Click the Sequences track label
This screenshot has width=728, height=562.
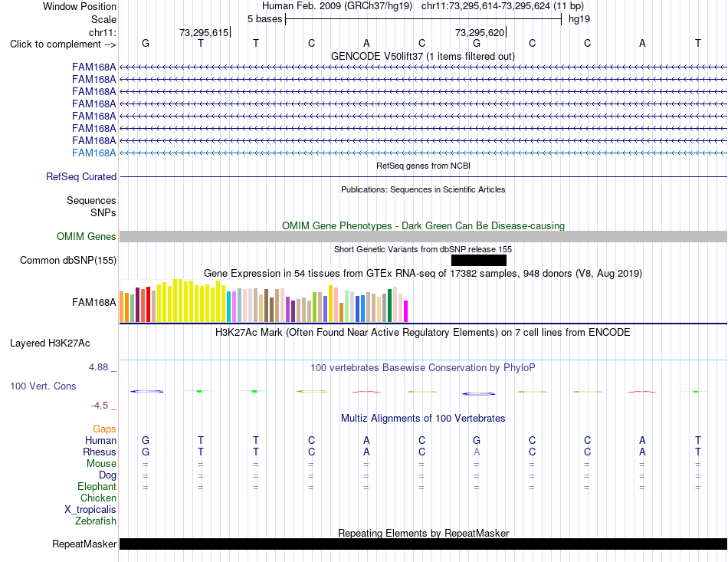tap(91, 200)
